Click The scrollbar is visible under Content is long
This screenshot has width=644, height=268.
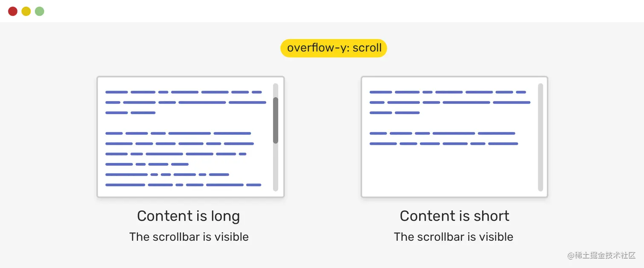(x=189, y=237)
